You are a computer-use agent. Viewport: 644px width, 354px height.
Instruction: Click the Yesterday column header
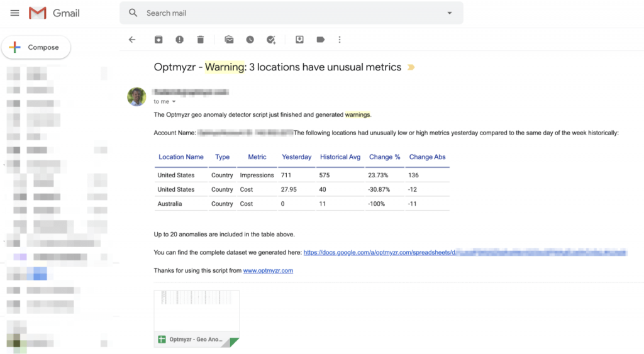(x=297, y=157)
